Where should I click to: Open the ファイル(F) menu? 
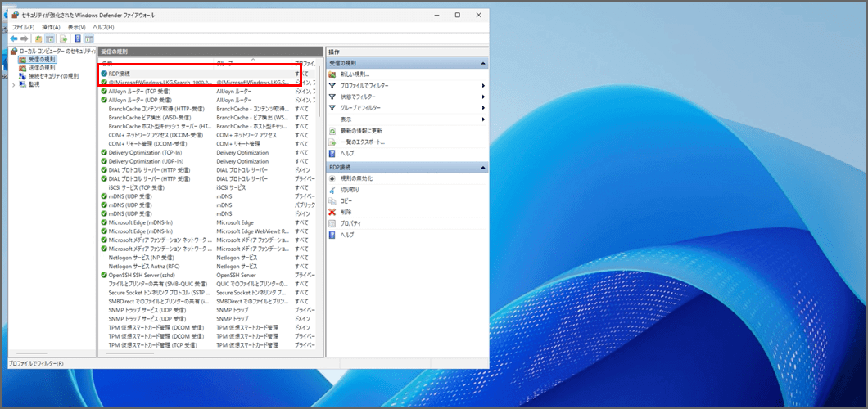23,27
